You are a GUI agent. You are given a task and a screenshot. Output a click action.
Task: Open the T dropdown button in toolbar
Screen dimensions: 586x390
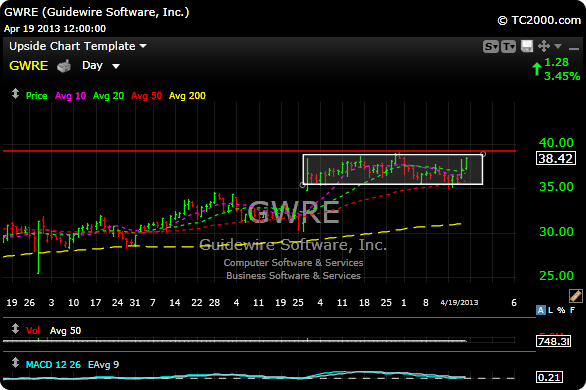[508, 47]
